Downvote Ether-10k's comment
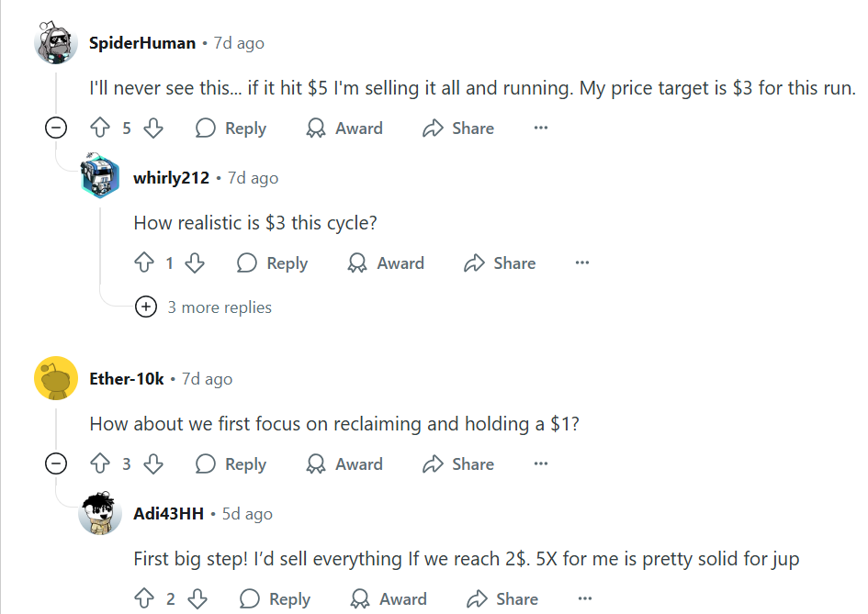 pos(153,464)
